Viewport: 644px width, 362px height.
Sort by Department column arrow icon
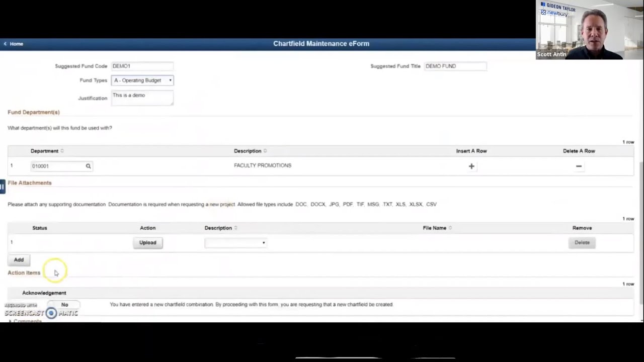62,151
